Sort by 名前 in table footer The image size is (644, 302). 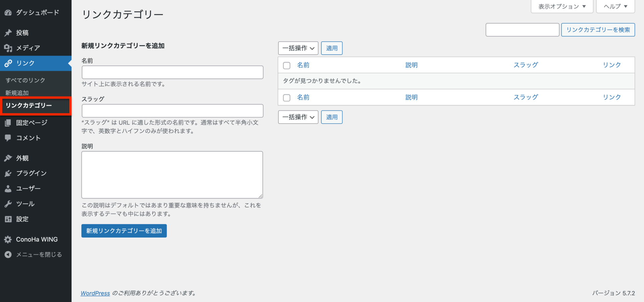click(303, 97)
